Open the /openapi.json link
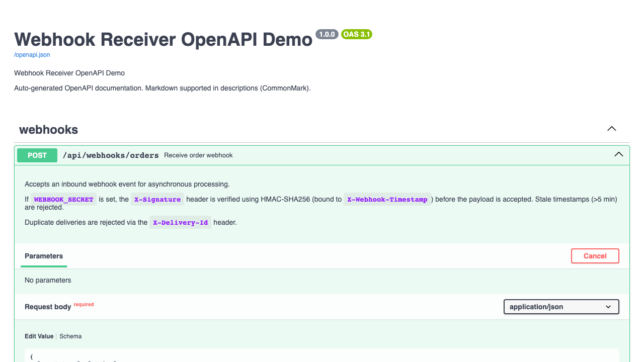Image resolution: width=644 pixels, height=362 pixels. [32, 55]
